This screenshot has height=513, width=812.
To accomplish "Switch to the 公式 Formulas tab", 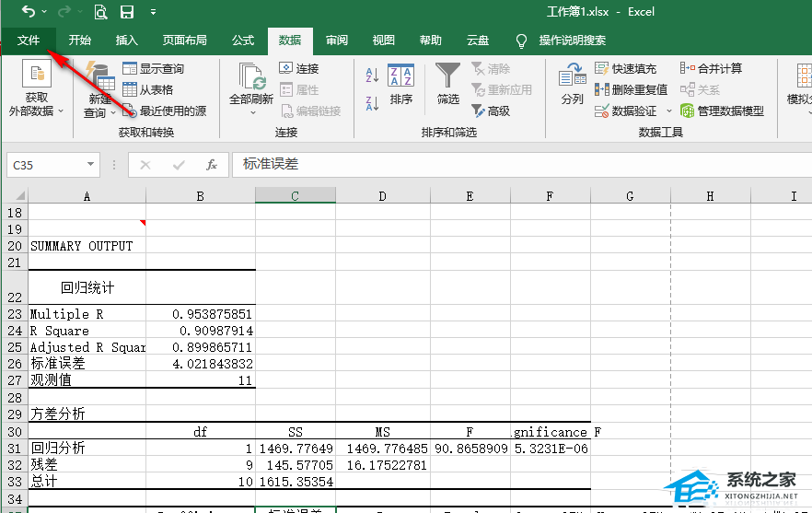I will click(x=243, y=41).
